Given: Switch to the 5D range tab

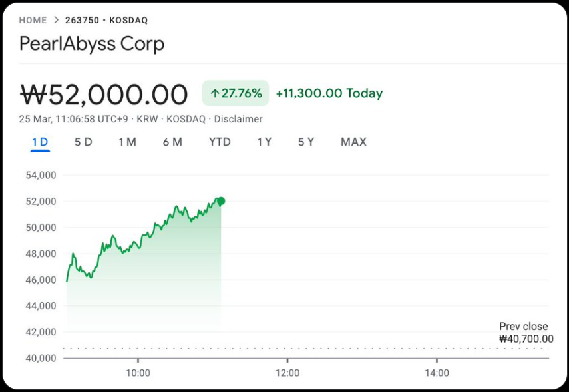Looking at the screenshot, I should pyautogui.click(x=83, y=142).
